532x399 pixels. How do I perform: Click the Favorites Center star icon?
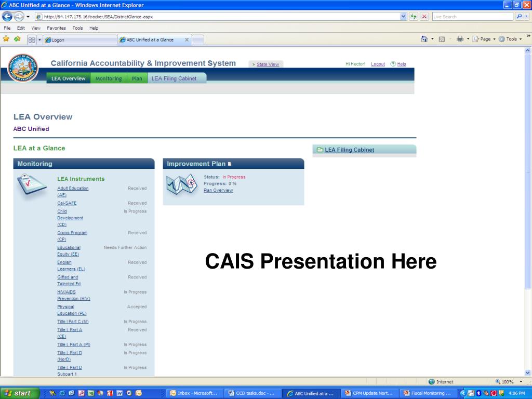pos(6,39)
